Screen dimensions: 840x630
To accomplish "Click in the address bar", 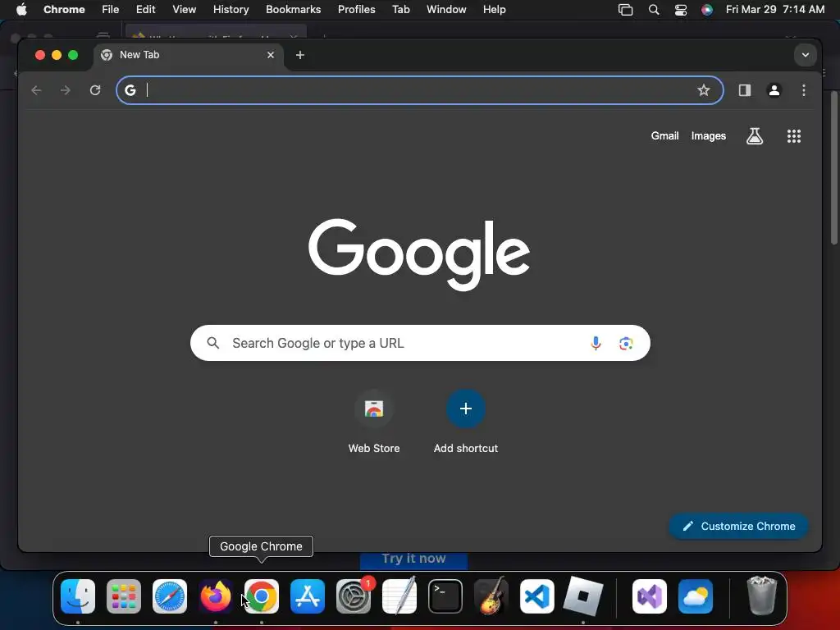I will pos(420,90).
